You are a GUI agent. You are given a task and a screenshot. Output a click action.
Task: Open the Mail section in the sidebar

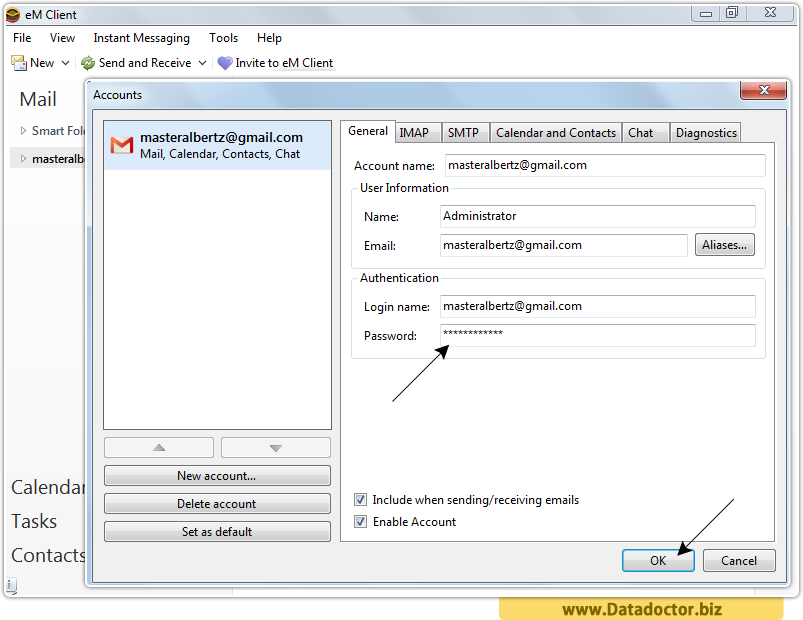tap(38, 99)
